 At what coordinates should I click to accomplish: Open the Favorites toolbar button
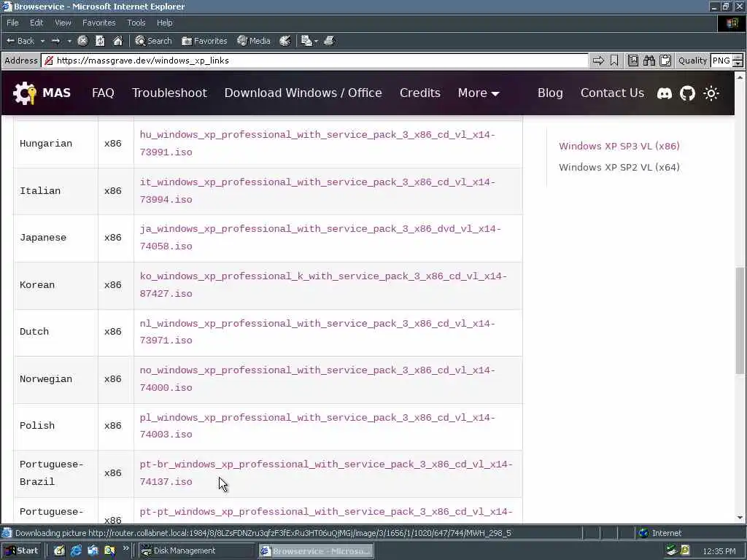204,41
